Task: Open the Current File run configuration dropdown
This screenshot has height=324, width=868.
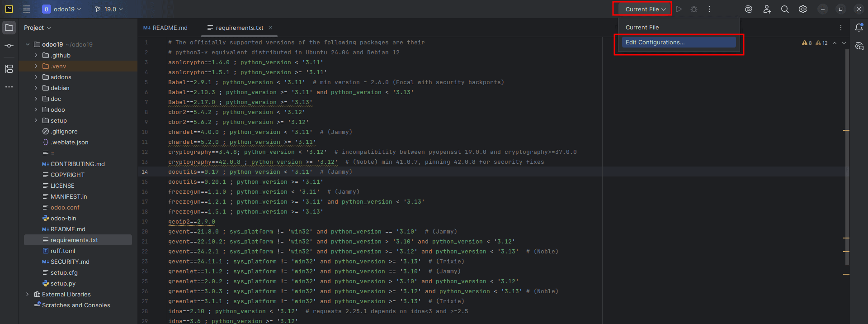Action: pos(645,9)
